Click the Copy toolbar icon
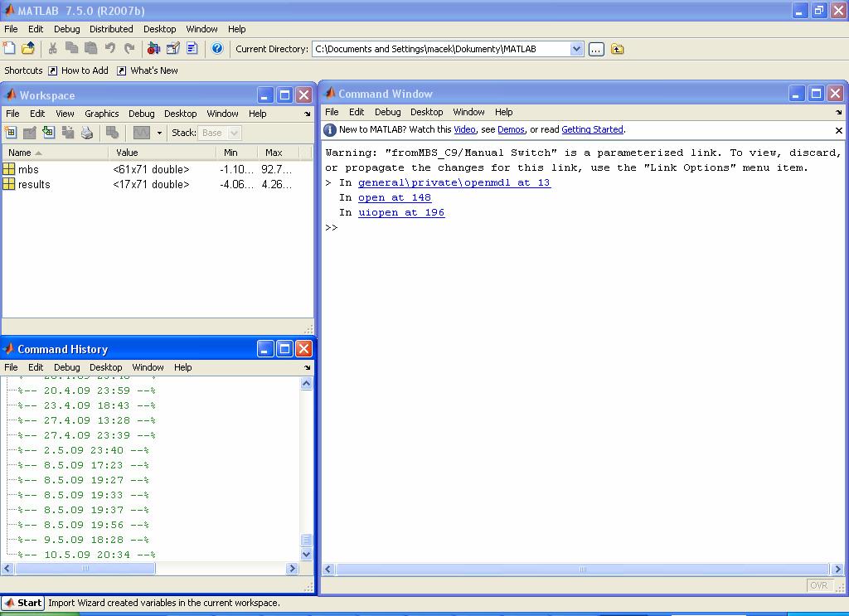 [x=71, y=49]
